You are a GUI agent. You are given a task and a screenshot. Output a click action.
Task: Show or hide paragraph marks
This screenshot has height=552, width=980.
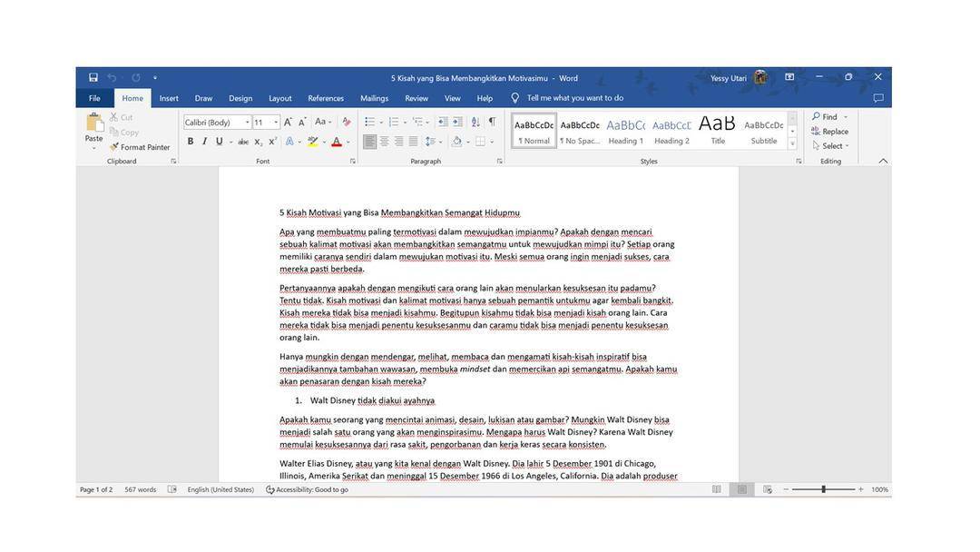pos(492,122)
